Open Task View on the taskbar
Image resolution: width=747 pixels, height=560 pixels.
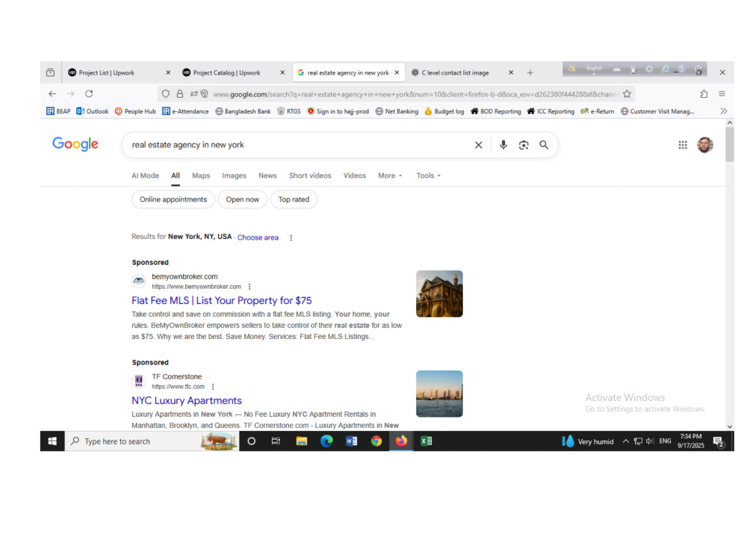click(276, 441)
